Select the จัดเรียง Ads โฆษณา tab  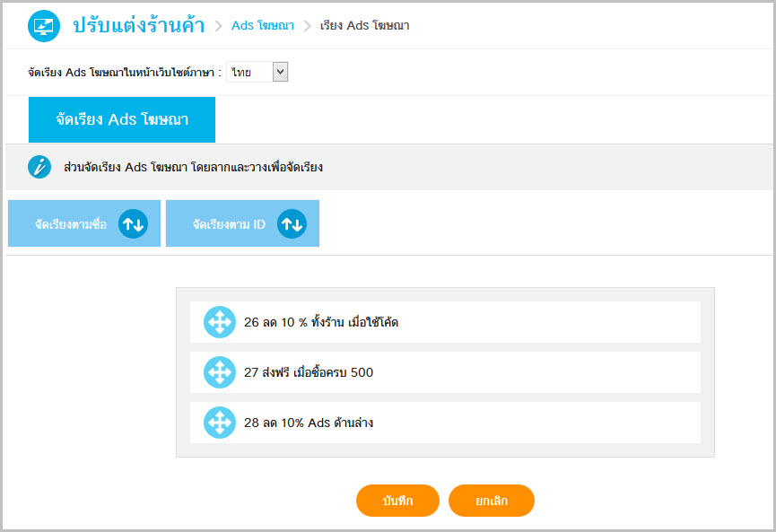coord(122,119)
